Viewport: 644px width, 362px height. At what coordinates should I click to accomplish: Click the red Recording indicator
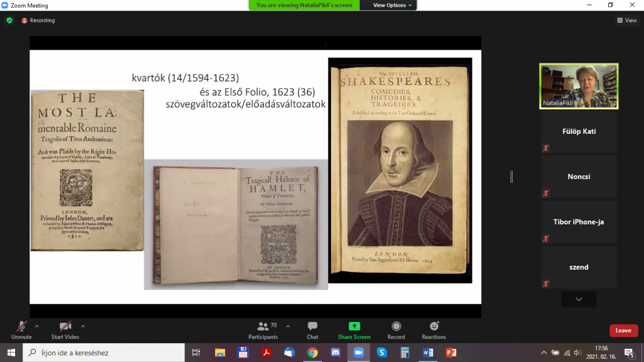(x=38, y=20)
